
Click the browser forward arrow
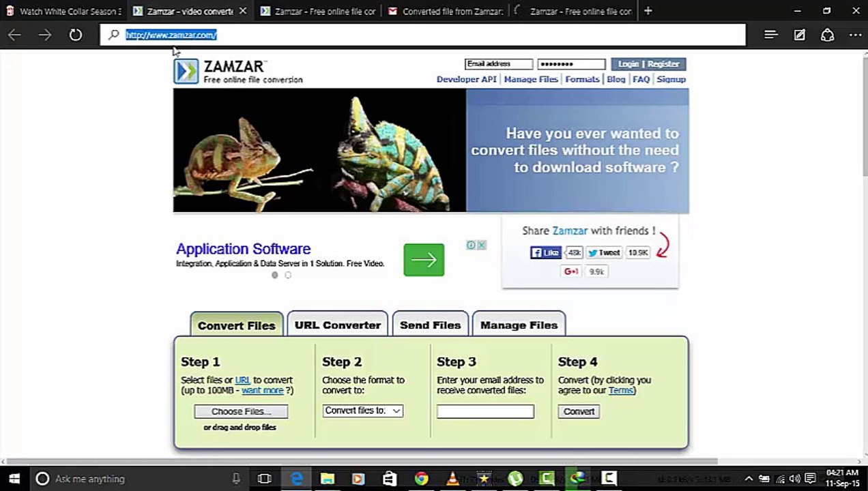(45, 35)
